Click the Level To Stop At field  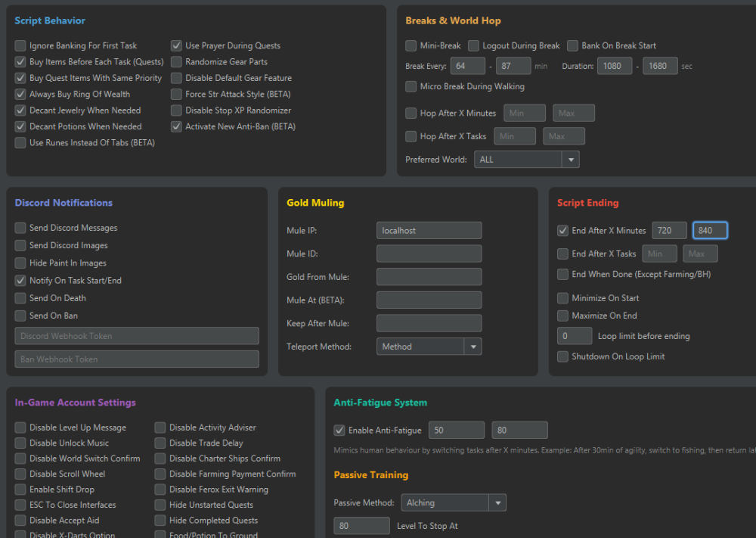[361, 526]
